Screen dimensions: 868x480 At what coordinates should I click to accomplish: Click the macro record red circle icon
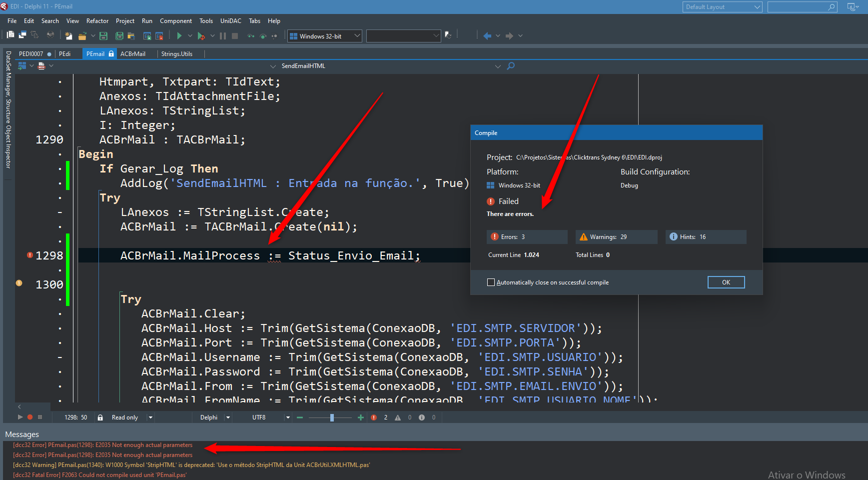(30, 417)
